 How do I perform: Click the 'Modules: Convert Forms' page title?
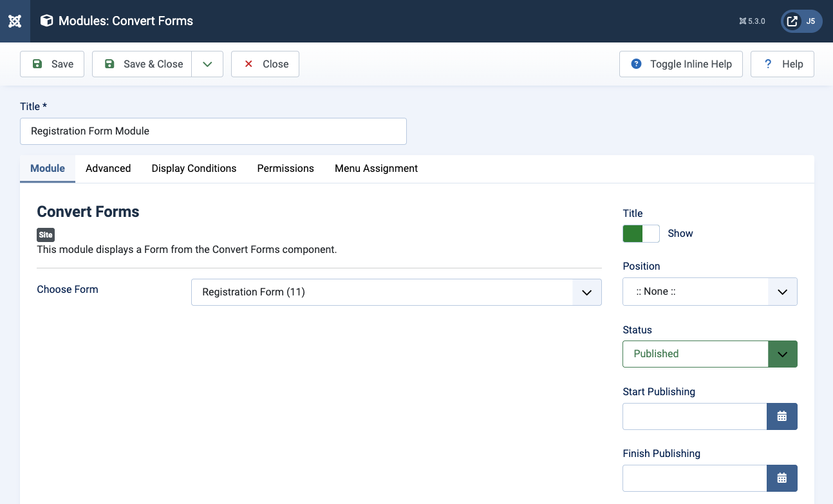click(126, 21)
